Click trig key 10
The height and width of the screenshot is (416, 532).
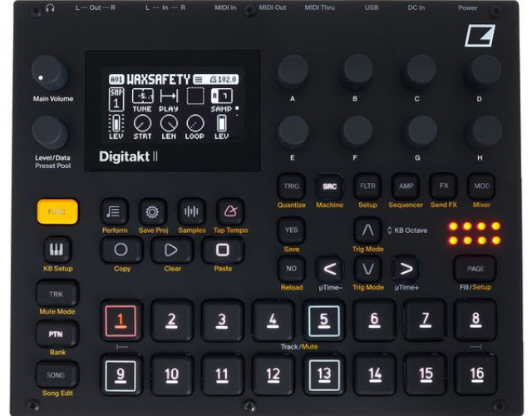(171, 375)
